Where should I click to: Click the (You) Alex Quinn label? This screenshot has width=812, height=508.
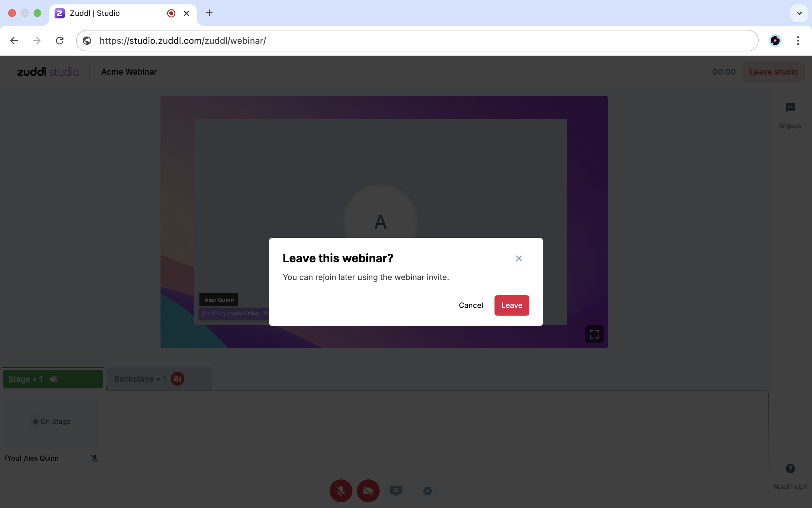32,458
